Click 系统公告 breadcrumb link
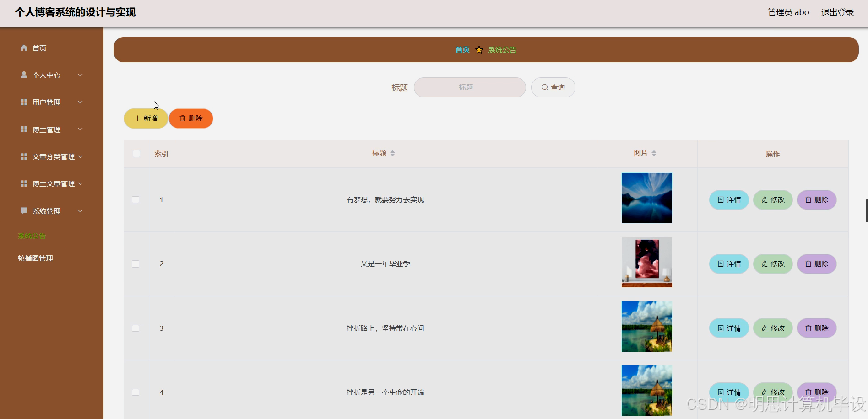This screenshot has width=868, height=419. tap(502, 50)
